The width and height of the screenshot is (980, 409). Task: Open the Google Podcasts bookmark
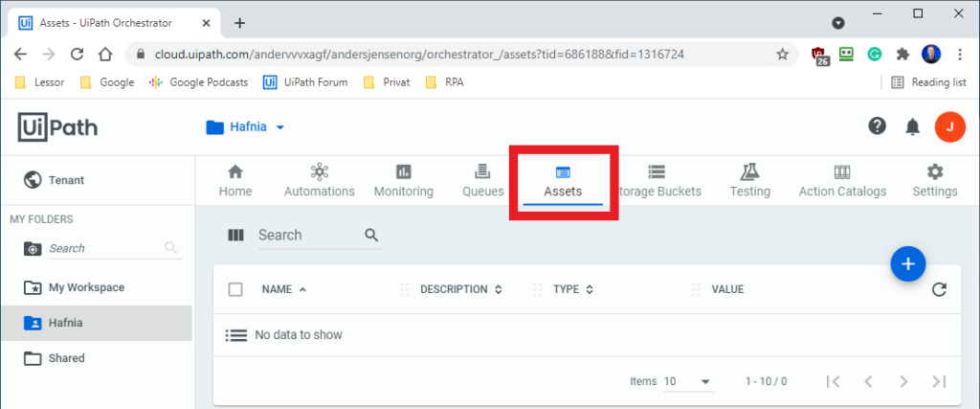199,82
